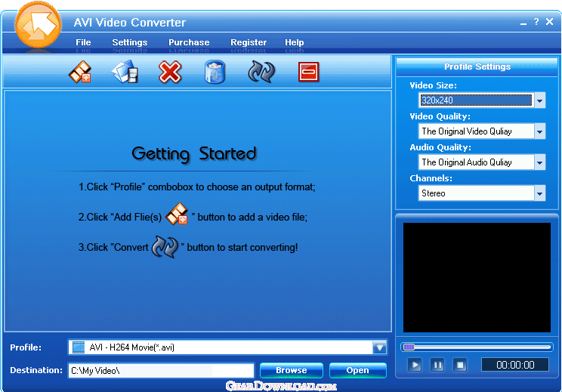
Task: Open the Profile combobox arrow
Action: 379,347
